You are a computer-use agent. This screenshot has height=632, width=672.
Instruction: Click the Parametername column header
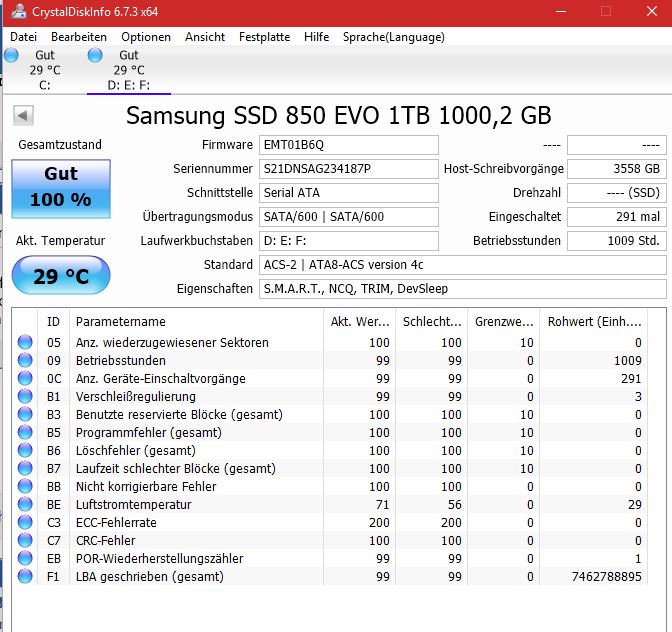(196, 322)
